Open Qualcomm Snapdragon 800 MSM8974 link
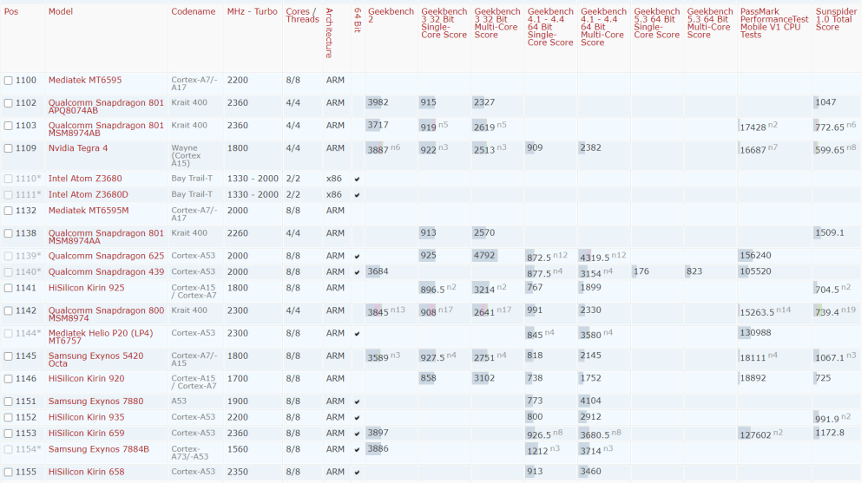This screenshot has height=483, width=868. point(106,315)
